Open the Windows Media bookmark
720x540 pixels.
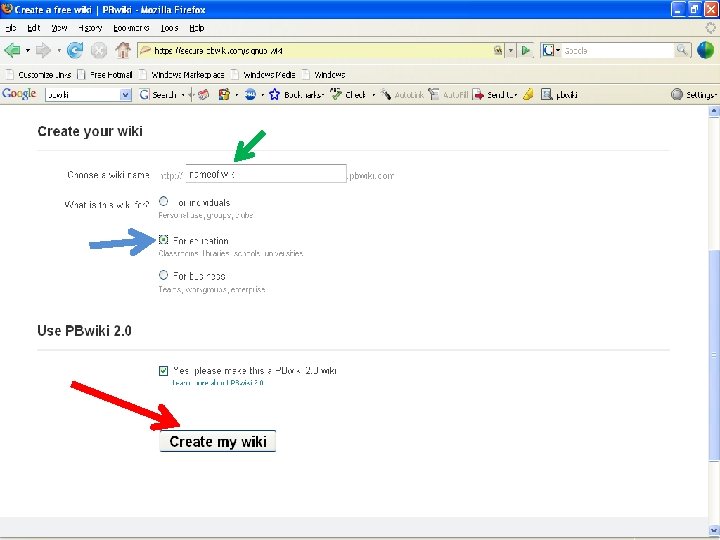pyautogui.click(x=263, y=74)
